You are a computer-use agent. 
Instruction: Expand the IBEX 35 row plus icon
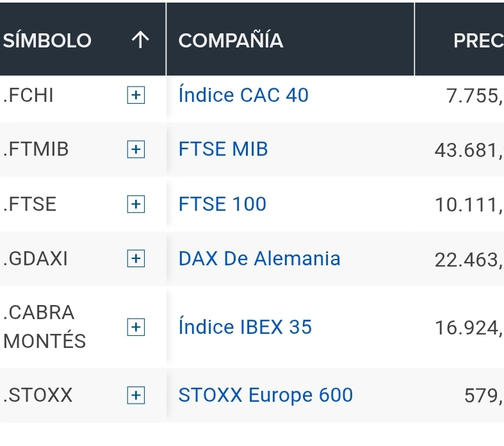click(135, 327)
